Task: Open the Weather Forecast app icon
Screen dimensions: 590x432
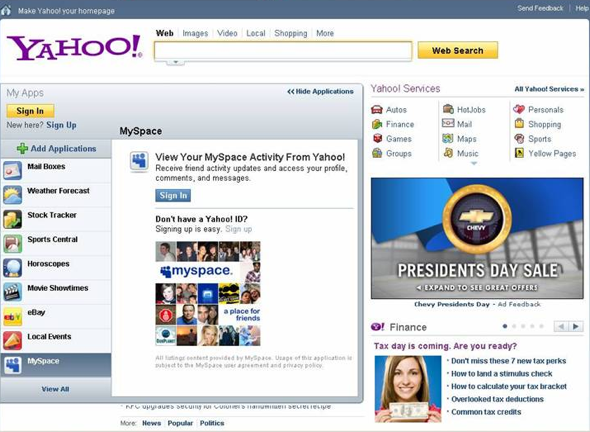Action: coord(12,195)
